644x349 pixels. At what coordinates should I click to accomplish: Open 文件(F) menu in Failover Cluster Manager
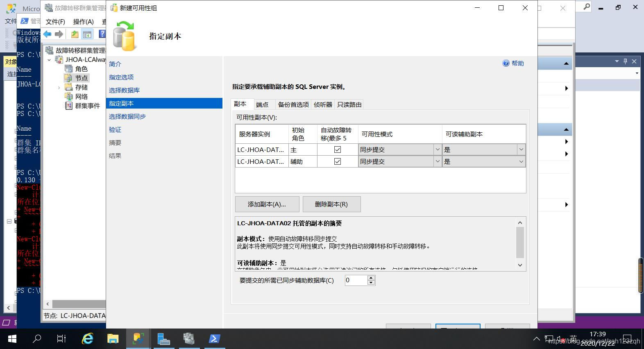pyautogui.click(x=55, y=22)
